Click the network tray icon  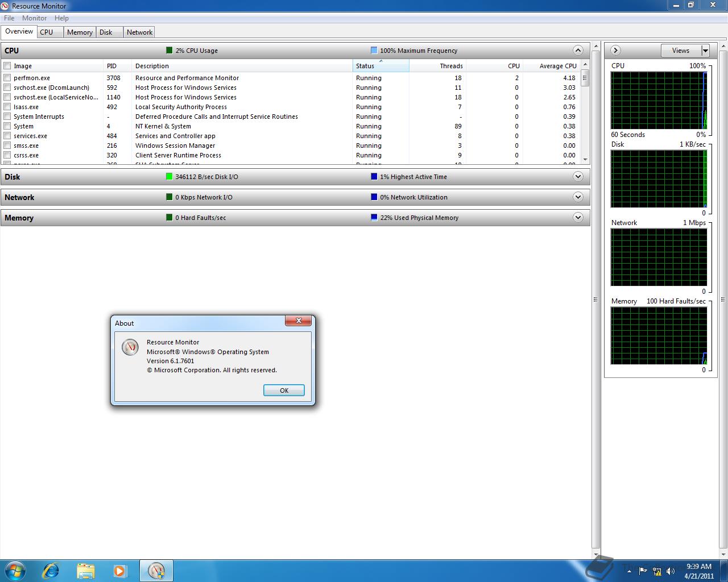click(x=657, y=571)
